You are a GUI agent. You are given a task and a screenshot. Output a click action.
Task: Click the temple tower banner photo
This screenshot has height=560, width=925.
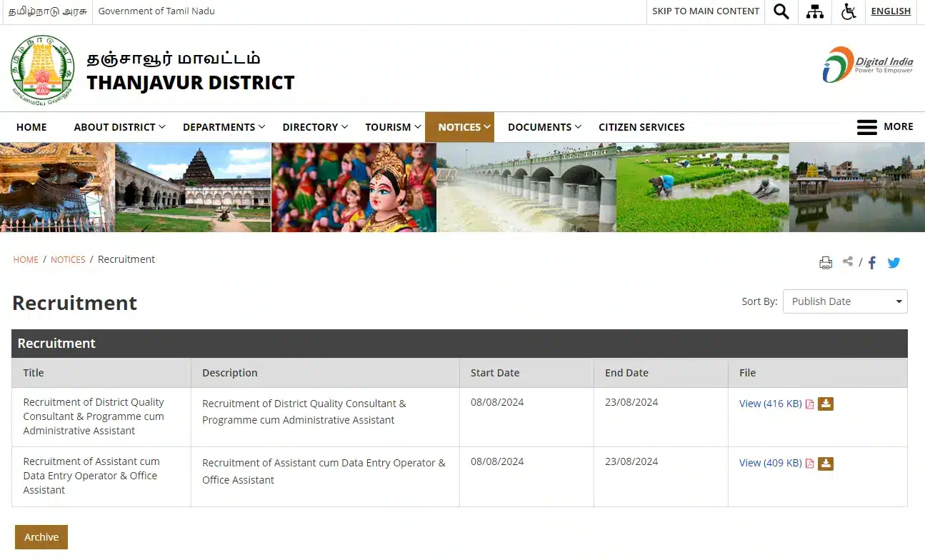[193, 187]
